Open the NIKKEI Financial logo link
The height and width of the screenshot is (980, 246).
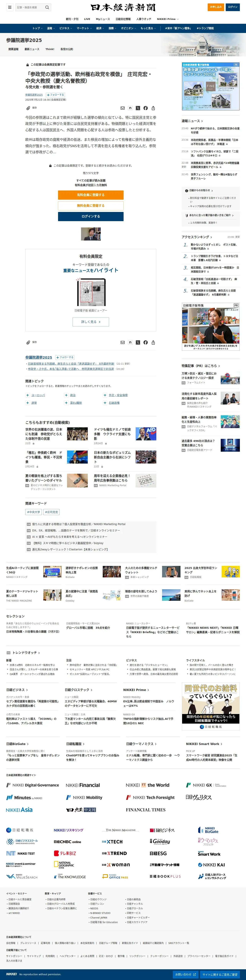(x=83, y=785)
